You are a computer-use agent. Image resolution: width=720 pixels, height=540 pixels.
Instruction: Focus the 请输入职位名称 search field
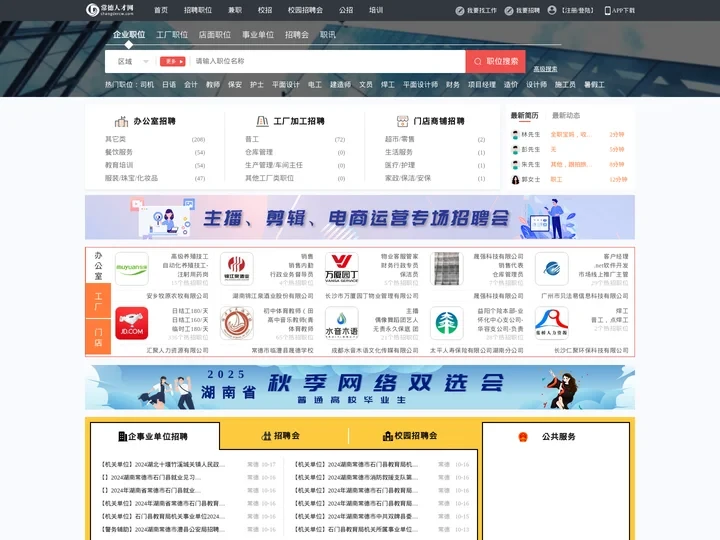click(328, 61)
